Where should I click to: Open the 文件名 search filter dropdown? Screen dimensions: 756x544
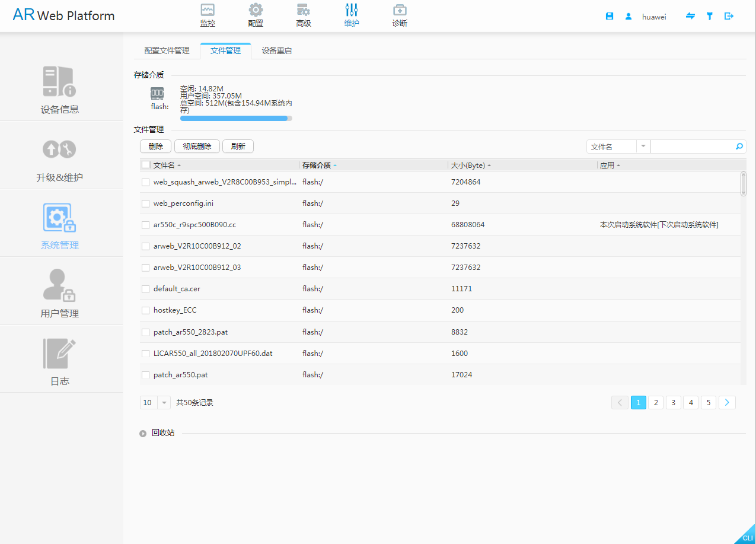pos(644,147)
